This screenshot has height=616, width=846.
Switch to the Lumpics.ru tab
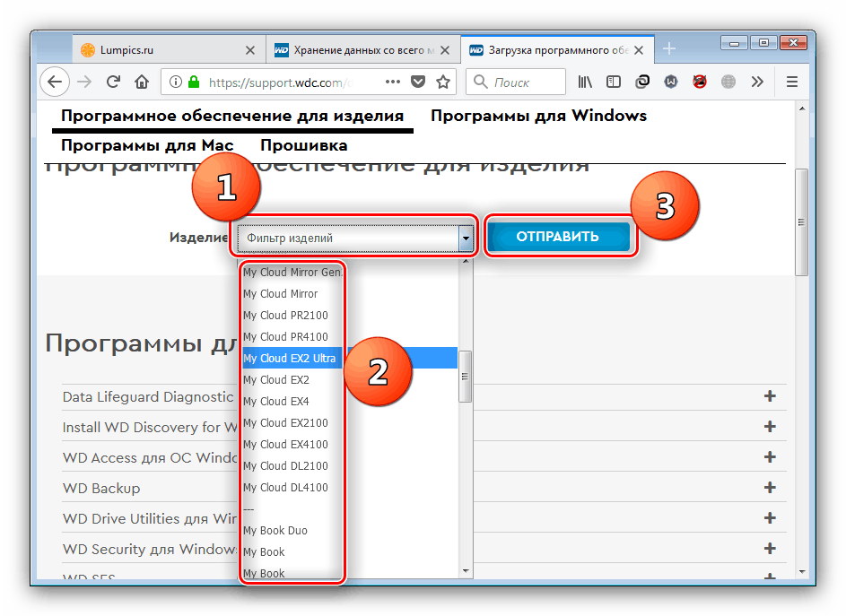(x=169, y=49)
